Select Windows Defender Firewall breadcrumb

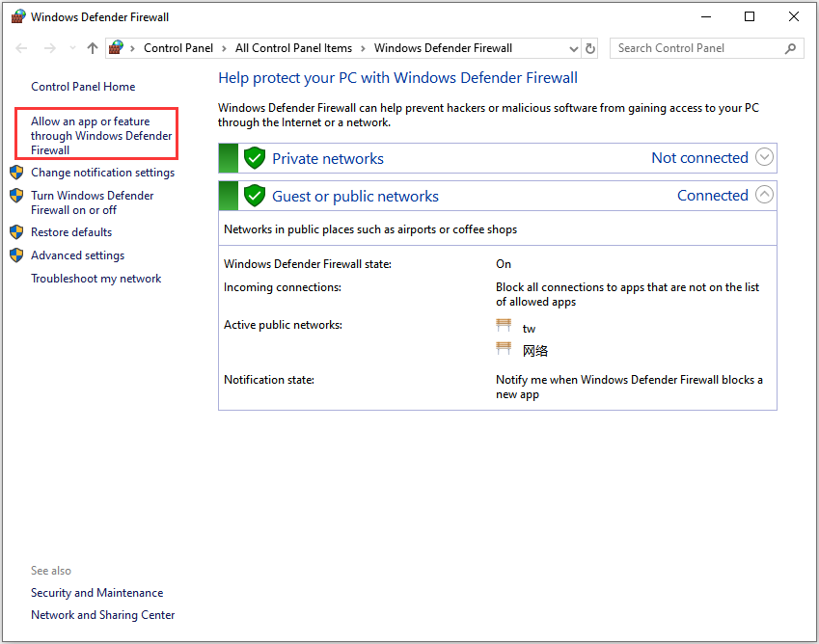click(443, 48)
